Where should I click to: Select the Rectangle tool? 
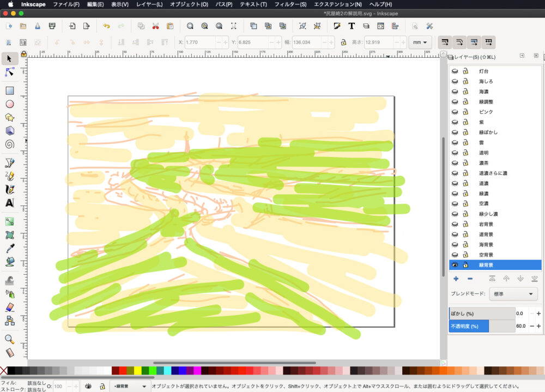(9, 91)
